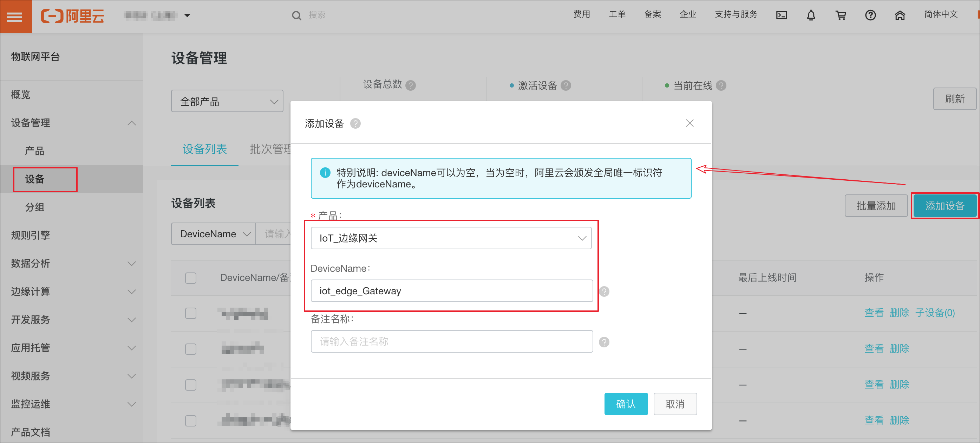Open 费用 in the top menu
Image resolution: width=980 pixels, height=443 pixels.
[x=582, y=14]
